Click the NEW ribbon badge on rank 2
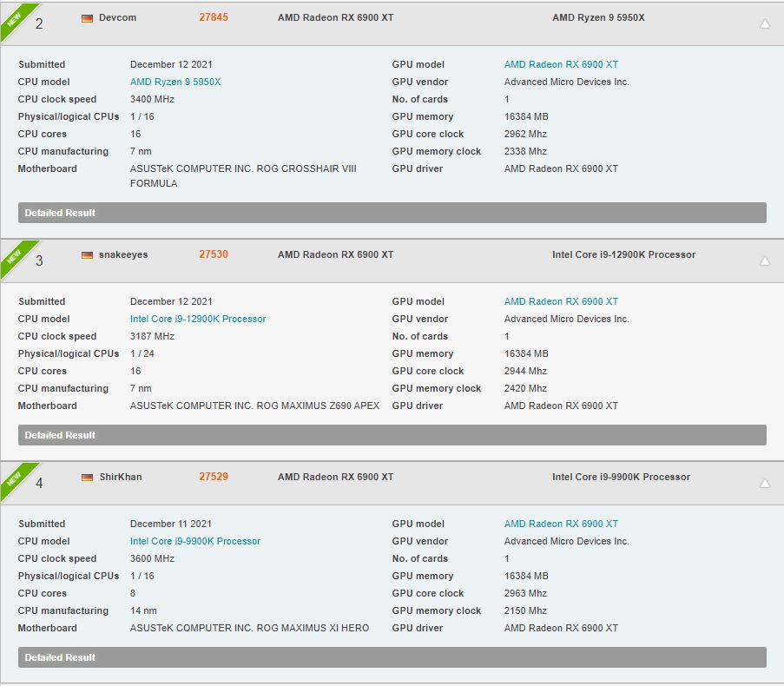 [x=15, y=19]
